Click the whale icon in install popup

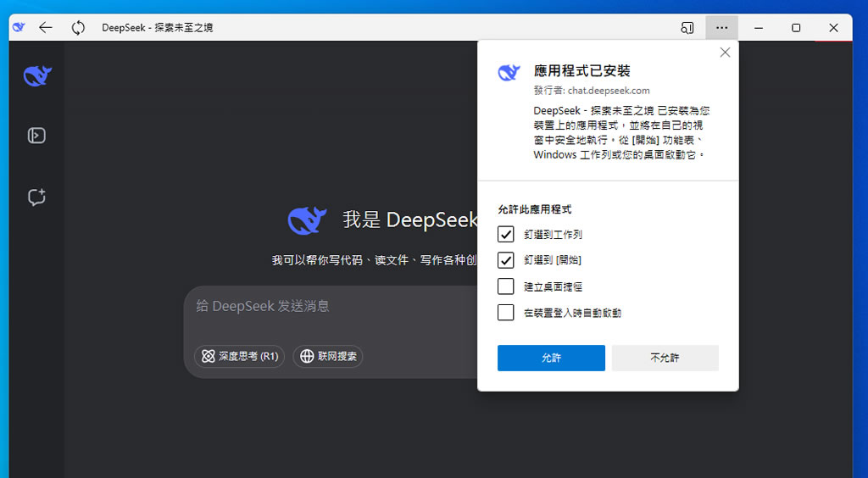pos(509,73)
